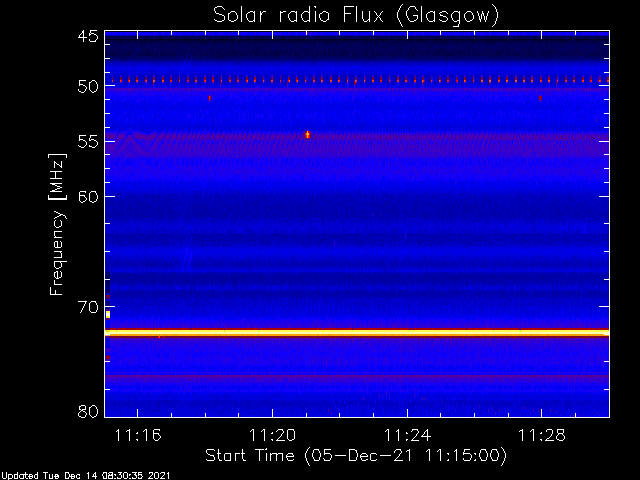Click the bright yellow band near 72 MHz

click(357, 333)
